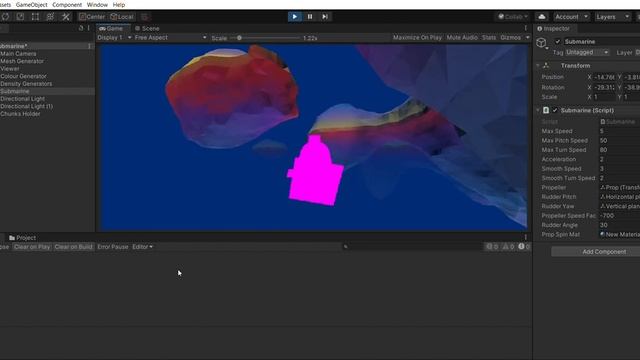Select the Scale tool in toolbar
640x360 pixels.
pos(20,17)
